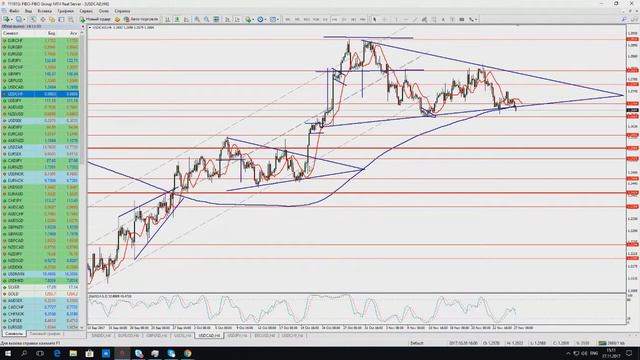Select the text A drawing tool
This screenshot has width=640, height=360.
[x=443, y=19]
